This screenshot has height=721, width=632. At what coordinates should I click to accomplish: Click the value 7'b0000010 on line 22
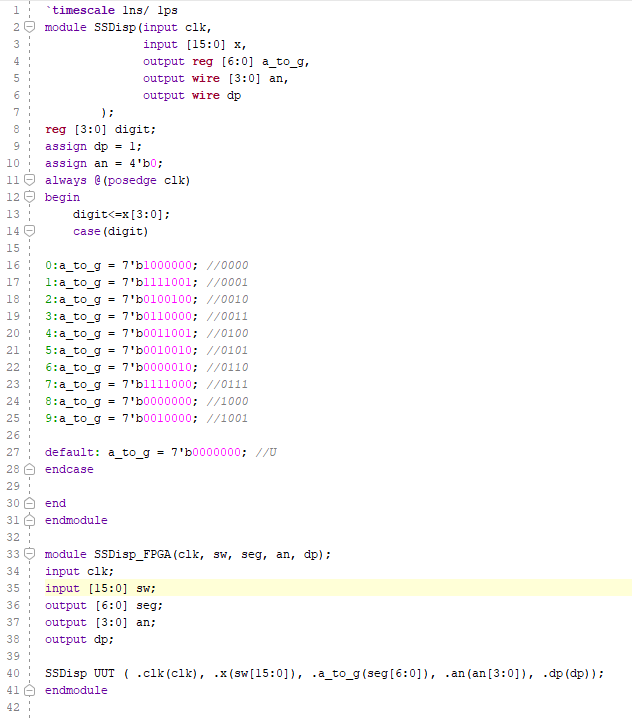click(x=157, y=367)
